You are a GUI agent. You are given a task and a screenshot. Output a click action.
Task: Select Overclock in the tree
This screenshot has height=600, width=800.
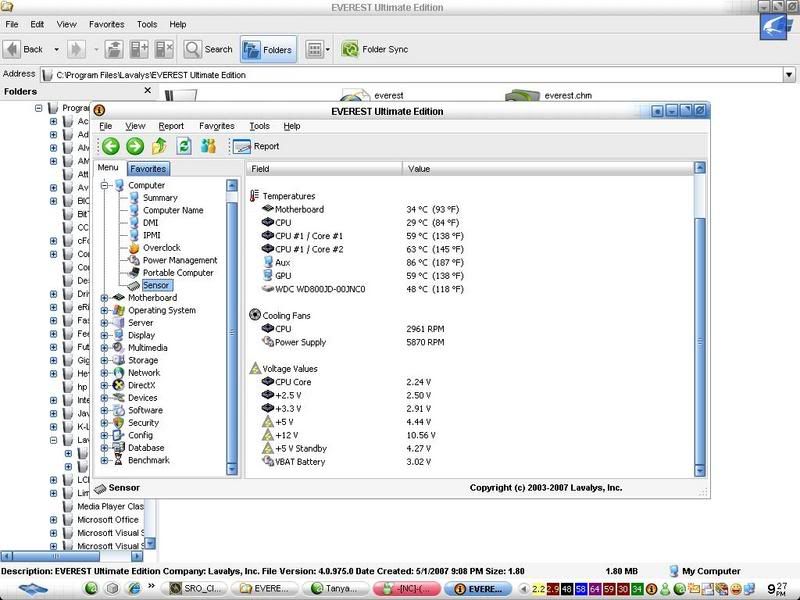click(160, 248)
